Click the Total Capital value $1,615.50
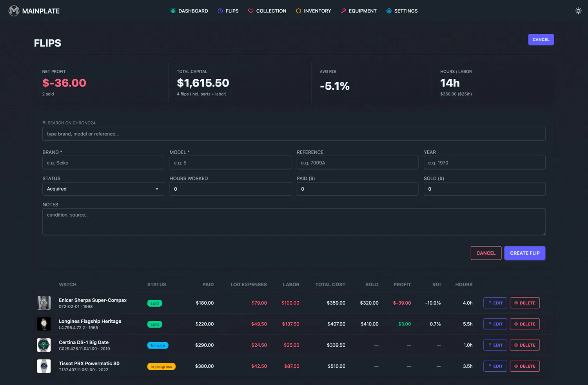 coord(203,83)
